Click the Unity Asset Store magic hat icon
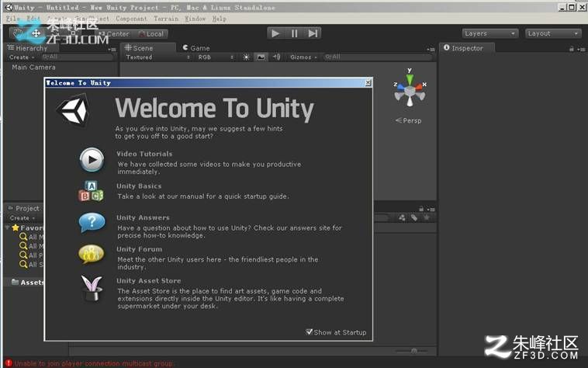588x368 pixels. click(x=92, y=288)
